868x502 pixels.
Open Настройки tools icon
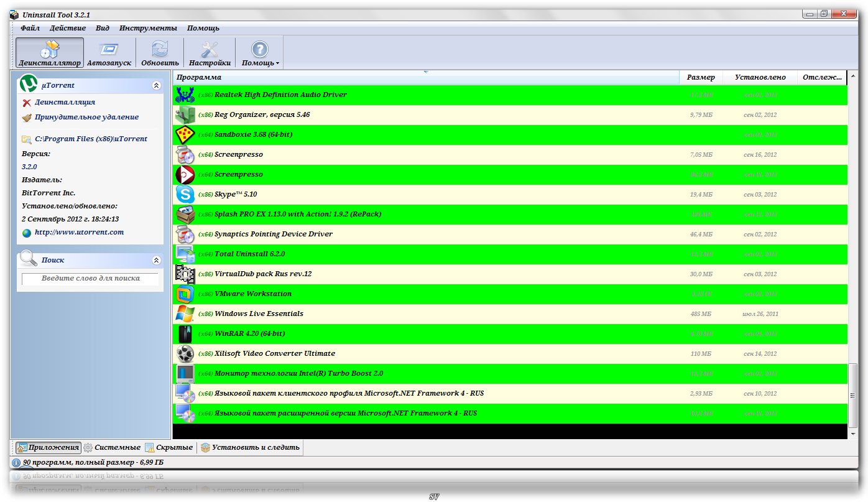coord(210,53)
